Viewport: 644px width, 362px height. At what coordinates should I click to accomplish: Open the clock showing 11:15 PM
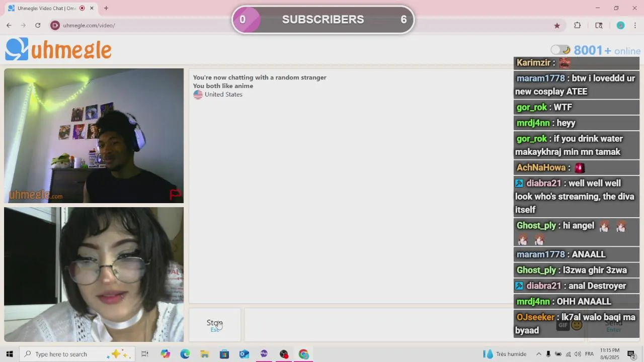(609, 354)
